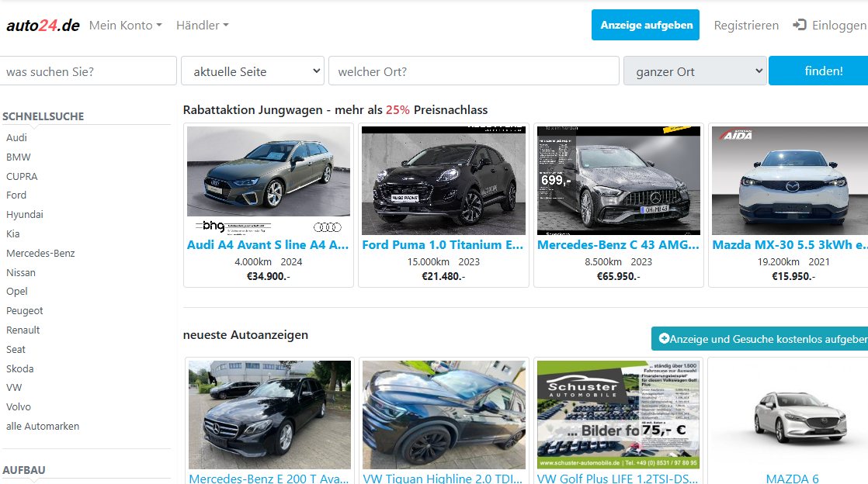868x484 pixels.
Task: Select Opel in Schnellsuche
Action: pos(16,292)
